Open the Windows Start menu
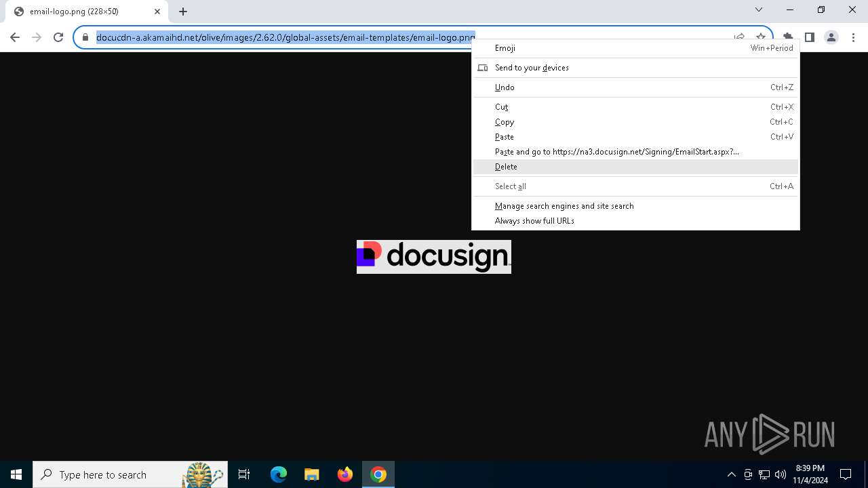Screen dimensions: 868x488 click(16, 474)
